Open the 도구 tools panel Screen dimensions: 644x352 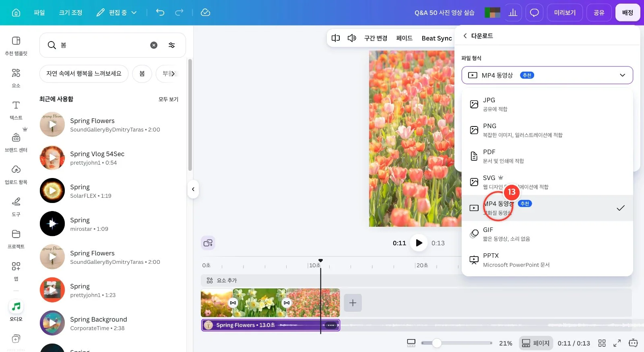click(x=16, y=207)
